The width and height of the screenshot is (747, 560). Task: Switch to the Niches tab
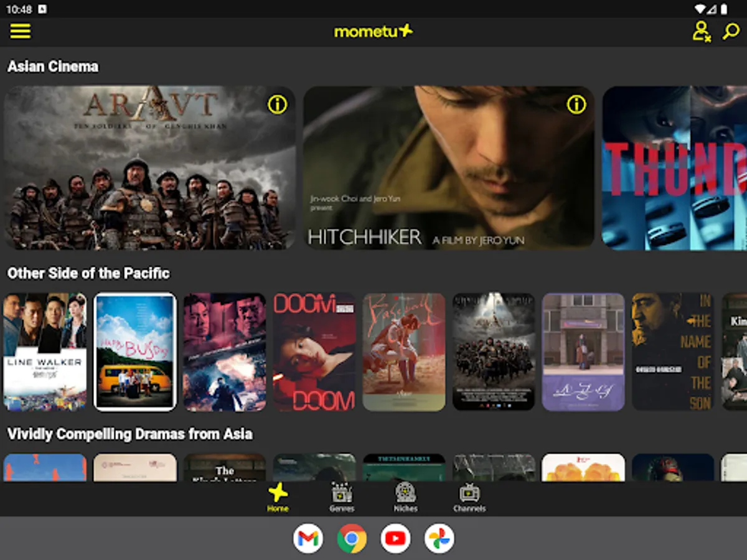click(405, 498)
